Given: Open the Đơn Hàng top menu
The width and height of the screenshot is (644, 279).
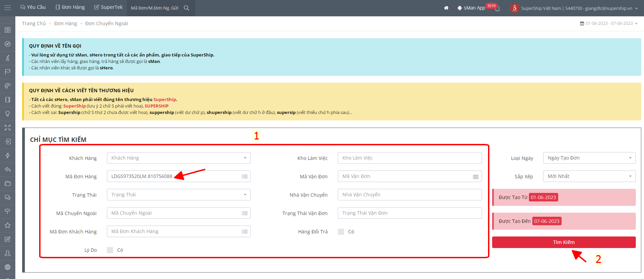Looking at the screenshot, I should (x=70, y=7).
